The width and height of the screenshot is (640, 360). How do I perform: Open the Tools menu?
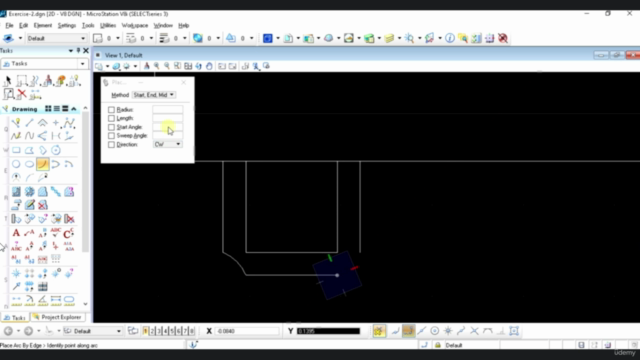point(88,25)
